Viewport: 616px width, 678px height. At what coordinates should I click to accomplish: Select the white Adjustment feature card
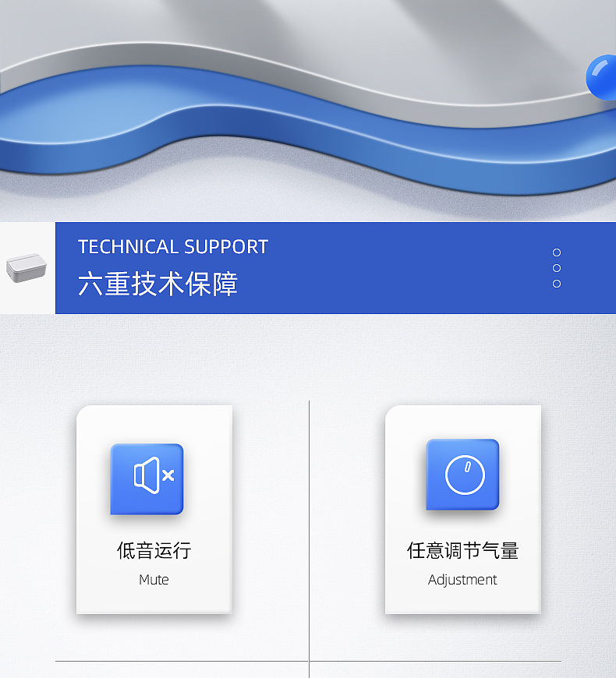tap(463, 510)
